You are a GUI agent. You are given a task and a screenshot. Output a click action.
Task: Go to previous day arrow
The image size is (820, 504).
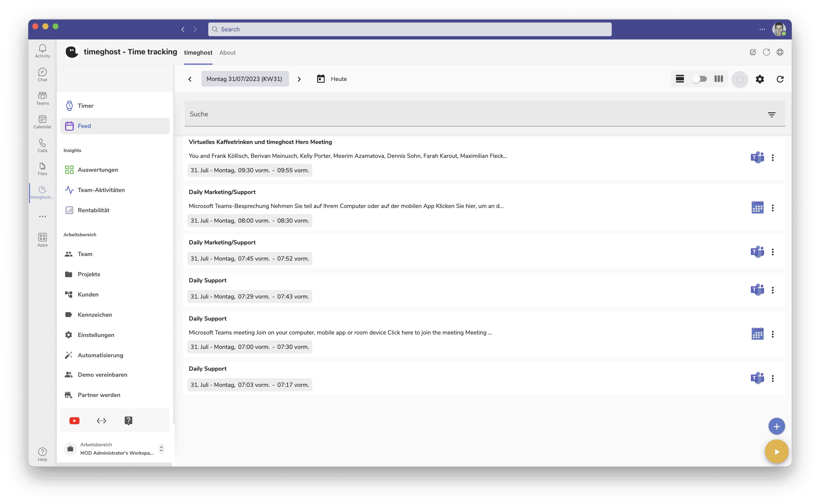click(x=190, y=79)
